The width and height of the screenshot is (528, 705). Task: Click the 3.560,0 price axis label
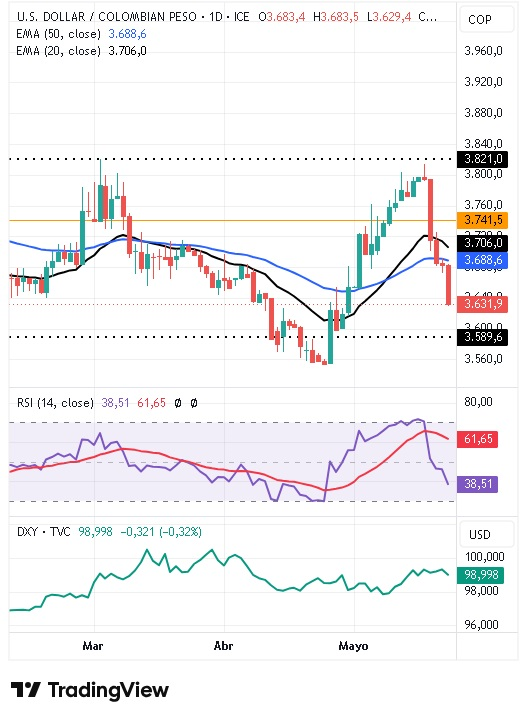pos(483,359)
